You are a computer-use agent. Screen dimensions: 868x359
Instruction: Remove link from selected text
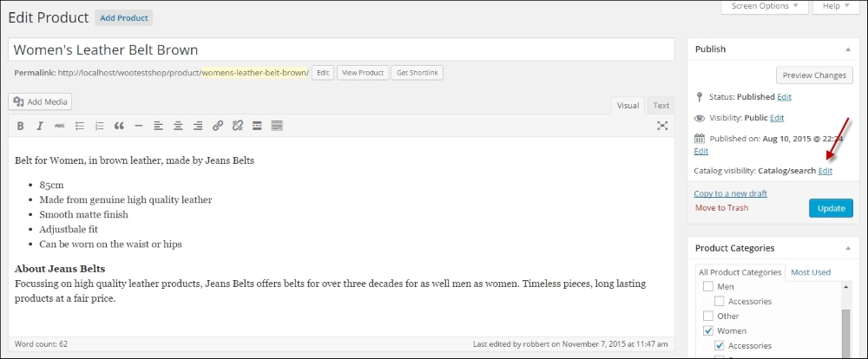point(238,126)
